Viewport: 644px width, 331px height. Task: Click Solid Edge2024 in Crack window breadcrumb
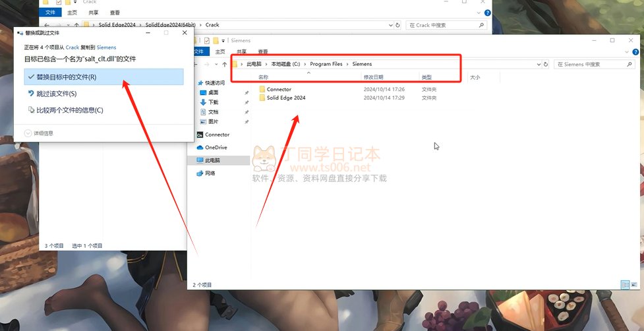coord(117,25)
